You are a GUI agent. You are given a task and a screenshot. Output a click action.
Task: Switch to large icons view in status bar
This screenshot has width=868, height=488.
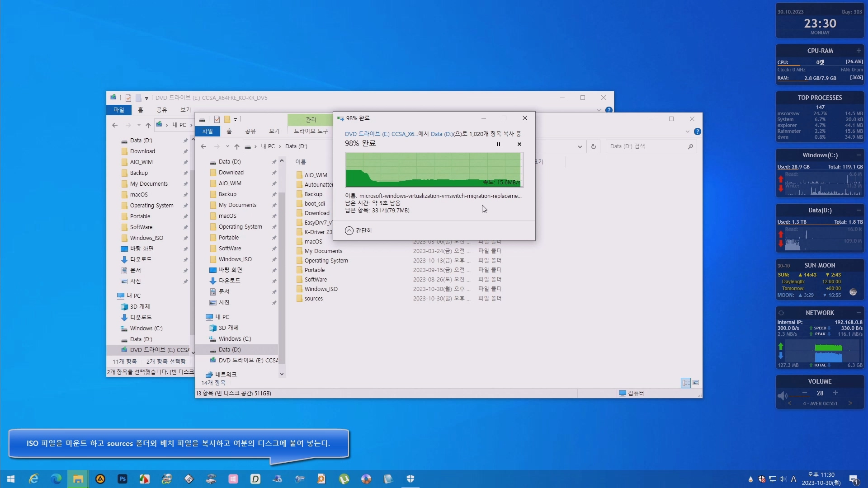coord(696,383)
